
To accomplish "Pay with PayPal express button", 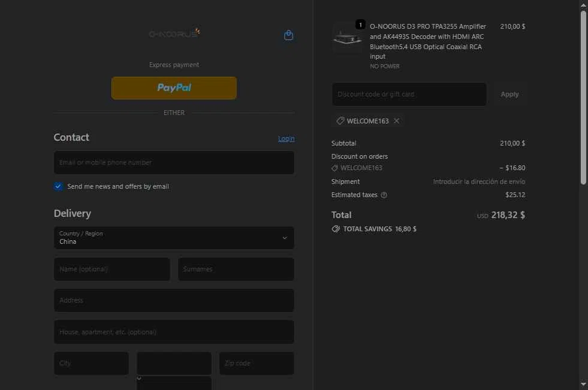I will (x=174, y=88).
